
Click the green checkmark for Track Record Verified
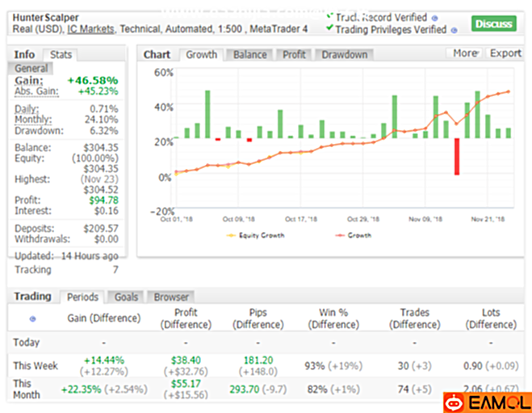click(x=329, y=16)
